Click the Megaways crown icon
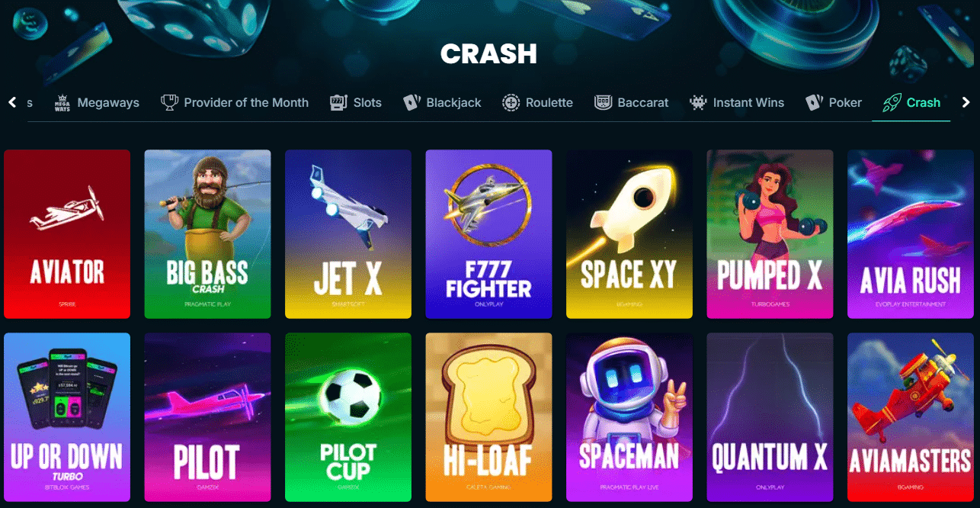Image resolution: width=980 pixels, height=508 pixels. 62,103
